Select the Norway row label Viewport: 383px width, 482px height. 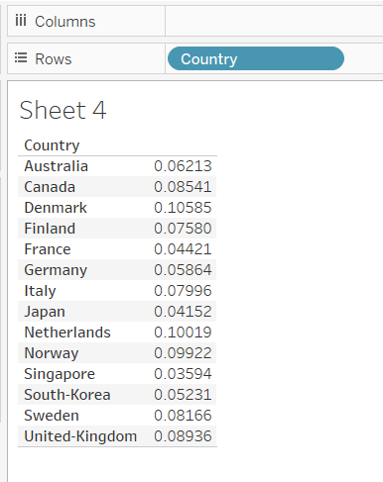click(51, 353)
